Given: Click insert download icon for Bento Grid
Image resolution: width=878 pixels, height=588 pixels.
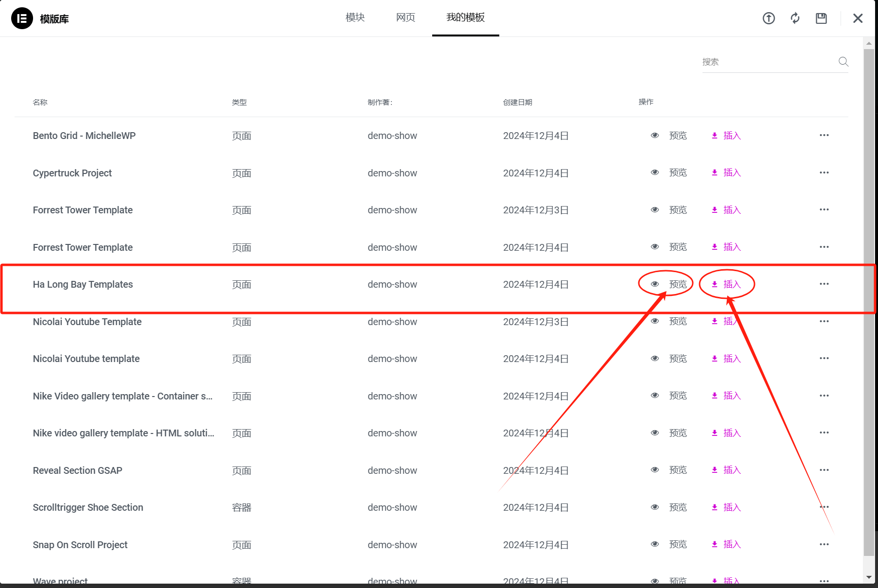Looking at the screenshot, I should coord(715,136).
